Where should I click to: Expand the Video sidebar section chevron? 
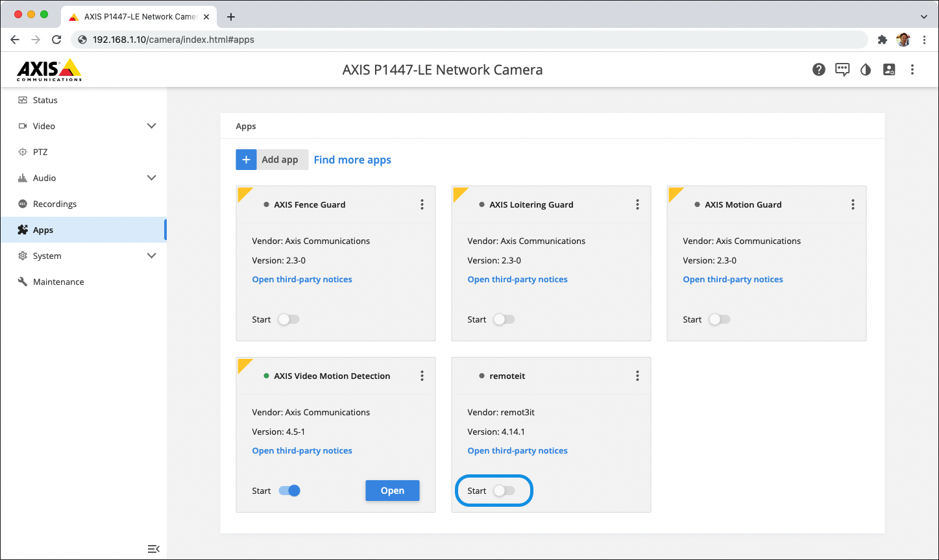[152, 126]
